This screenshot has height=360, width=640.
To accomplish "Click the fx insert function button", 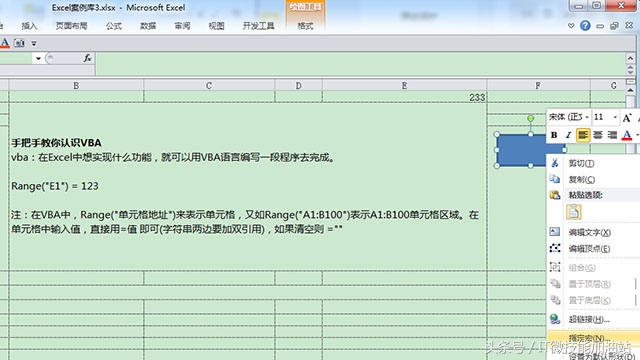I will (87, 58).
